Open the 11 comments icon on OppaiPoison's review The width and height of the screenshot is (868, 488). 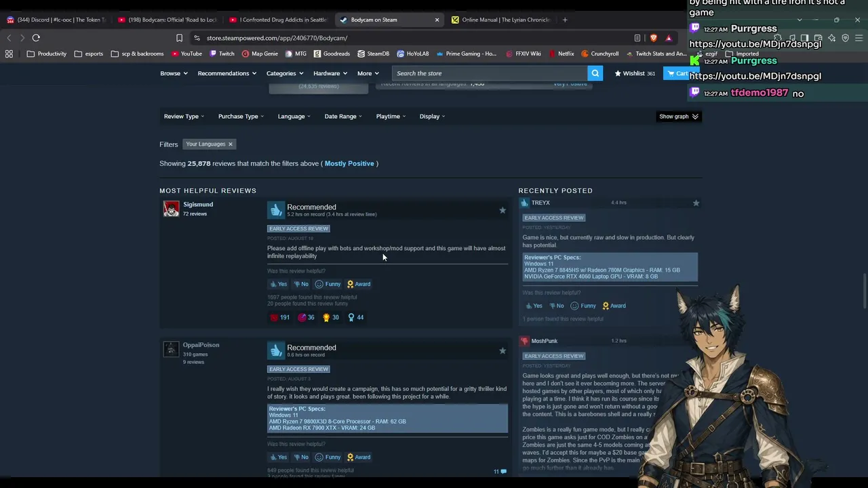(x=500, y=472)
